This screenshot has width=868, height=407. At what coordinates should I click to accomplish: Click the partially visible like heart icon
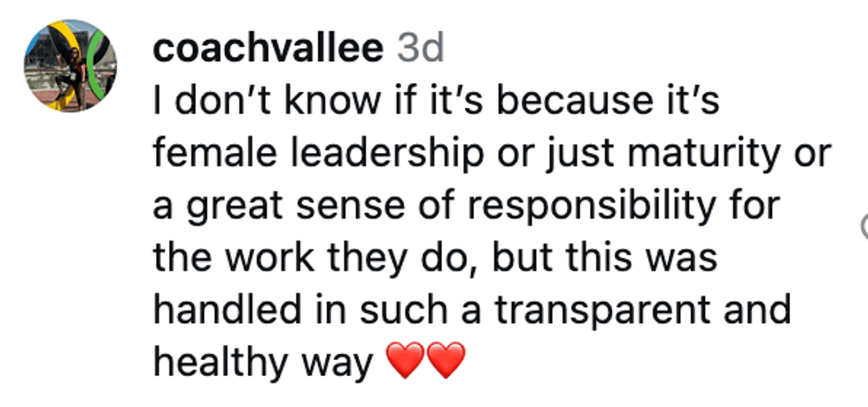(x=864, y=228)
